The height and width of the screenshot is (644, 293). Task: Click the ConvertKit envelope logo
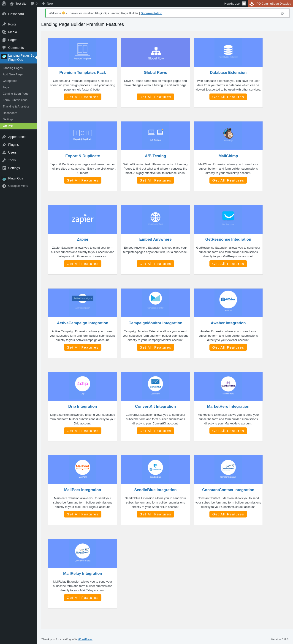pyautogui.click(x=155, y=383)
